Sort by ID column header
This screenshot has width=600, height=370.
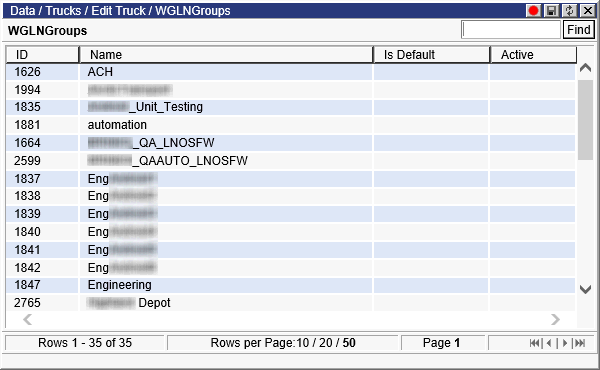tap(42, 55)
